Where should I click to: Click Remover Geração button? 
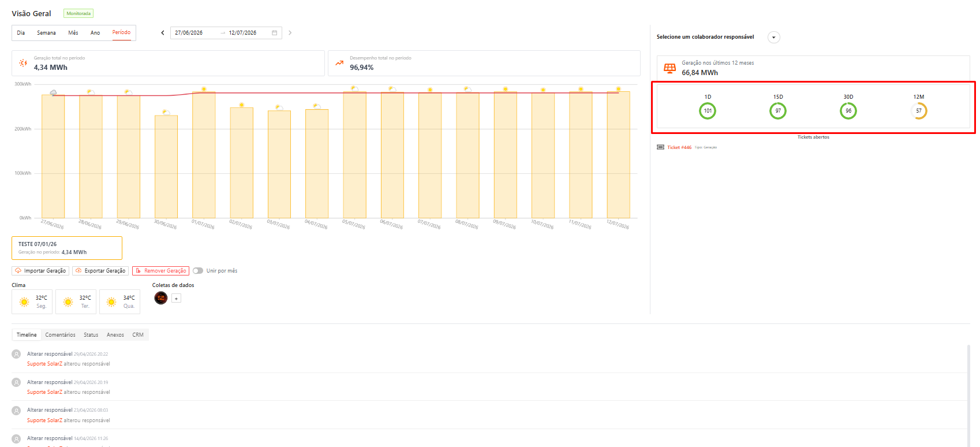tap(160, 271)
